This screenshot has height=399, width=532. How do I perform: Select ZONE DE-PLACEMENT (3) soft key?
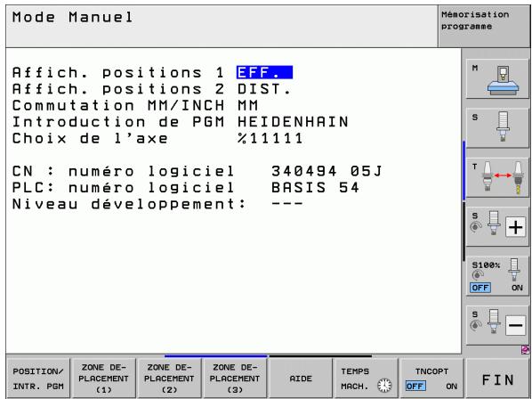[235, 378]
